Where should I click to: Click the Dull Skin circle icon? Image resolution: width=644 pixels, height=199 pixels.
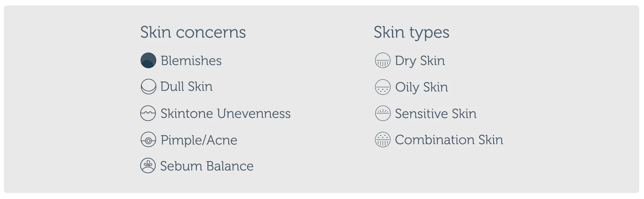coord(148,87)
